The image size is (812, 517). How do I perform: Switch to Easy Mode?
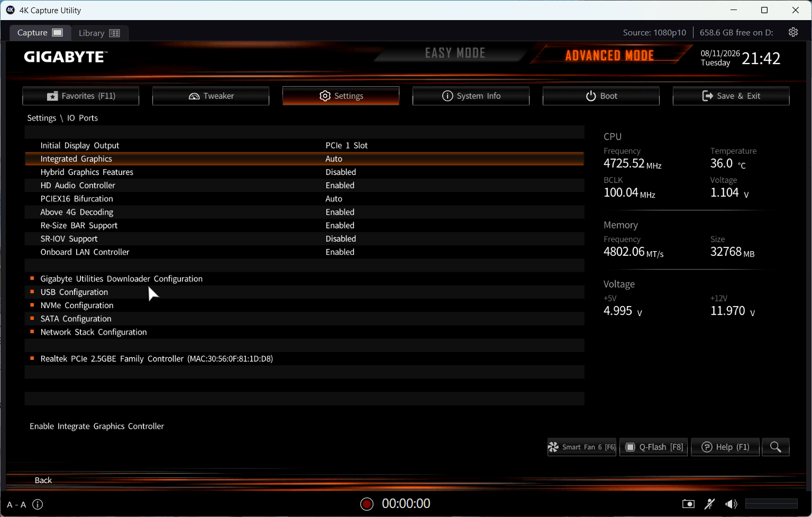[x=455, y=53]
